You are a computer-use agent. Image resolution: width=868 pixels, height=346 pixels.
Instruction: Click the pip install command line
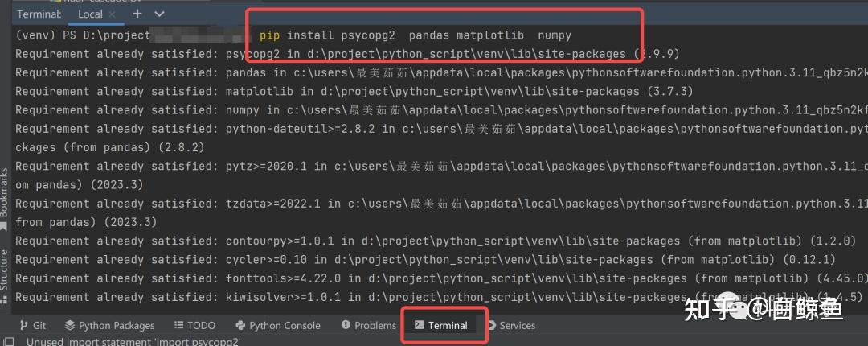point(415,35)
